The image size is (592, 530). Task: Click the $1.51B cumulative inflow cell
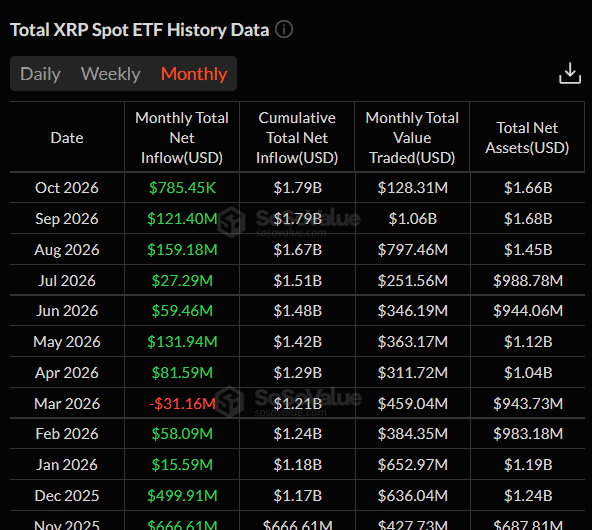click(298, 280)
